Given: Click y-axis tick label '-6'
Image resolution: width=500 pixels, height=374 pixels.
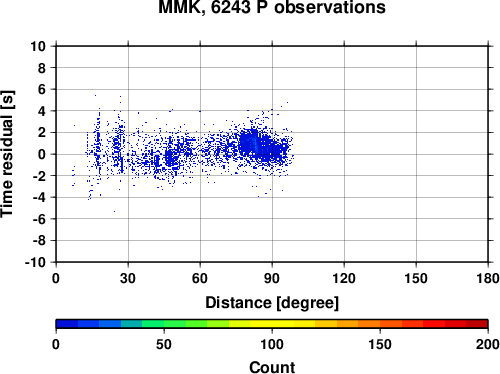Looking at the screenshot, I should (x=39, y=219).
